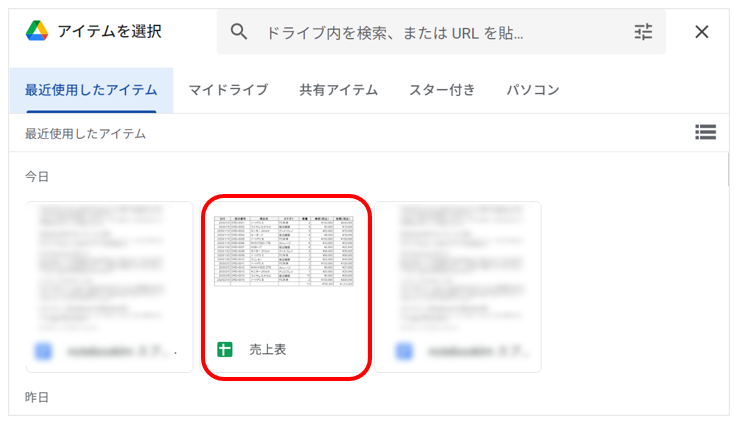Image resolution: width=738 pixels, height=423 pixels.
Task: Switch to the マイドライブ tab
Action: click(228, 90)
